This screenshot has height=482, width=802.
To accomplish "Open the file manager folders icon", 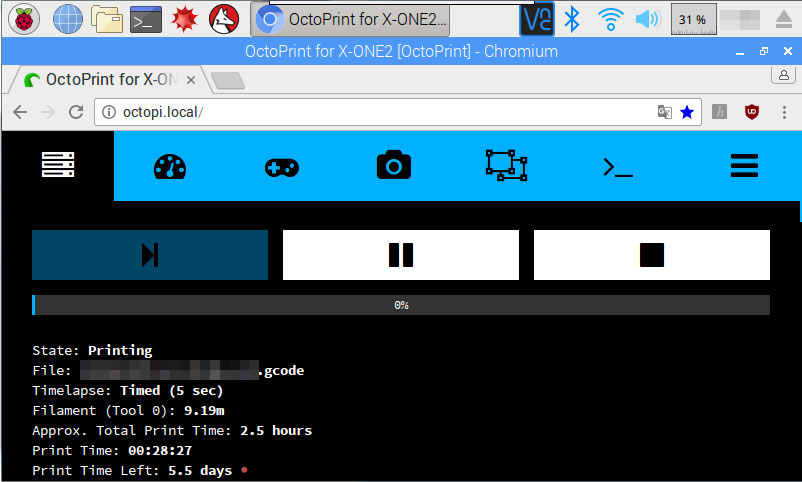I will [107, 19].
